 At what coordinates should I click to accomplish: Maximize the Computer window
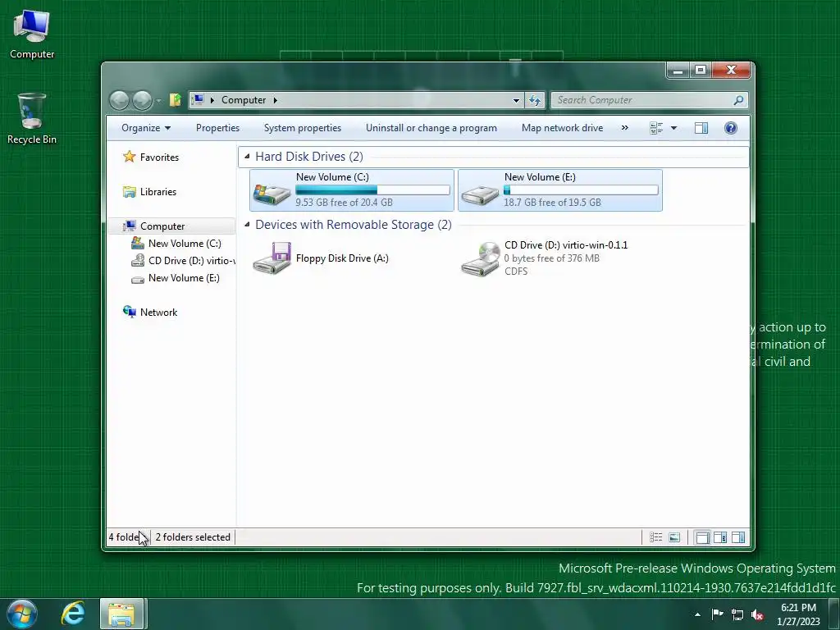point(701,71)
